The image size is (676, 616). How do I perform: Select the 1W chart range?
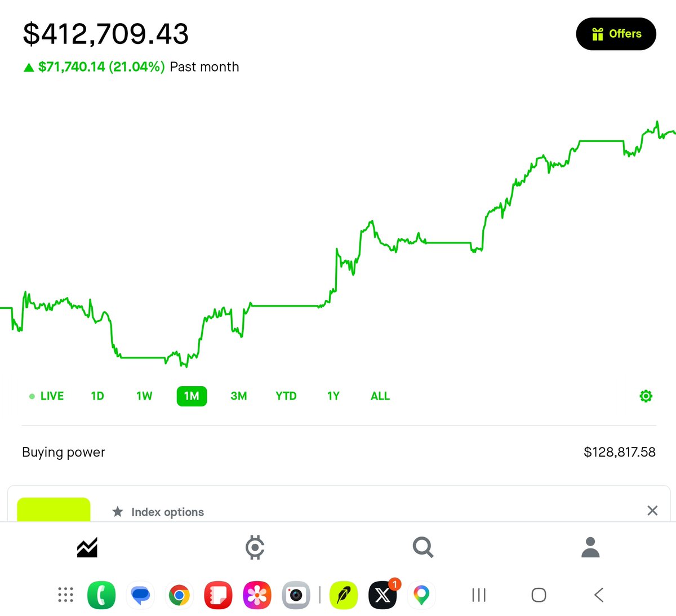coord(144,396)
